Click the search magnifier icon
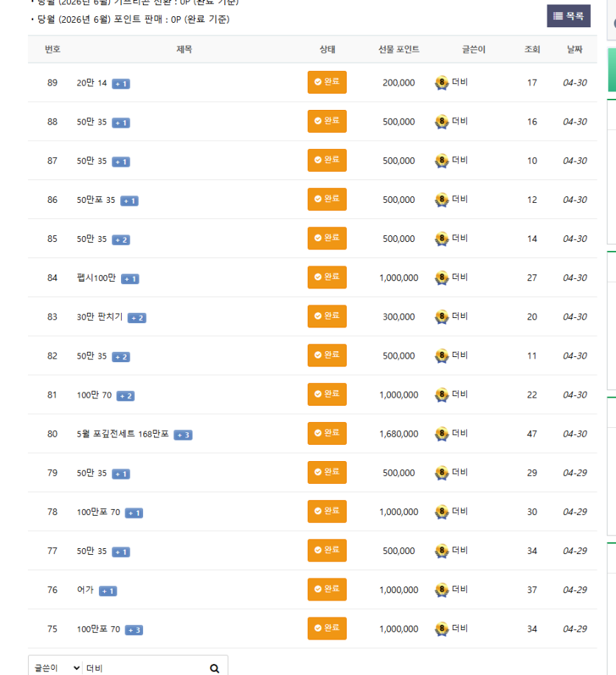 (x=215, y=668)
